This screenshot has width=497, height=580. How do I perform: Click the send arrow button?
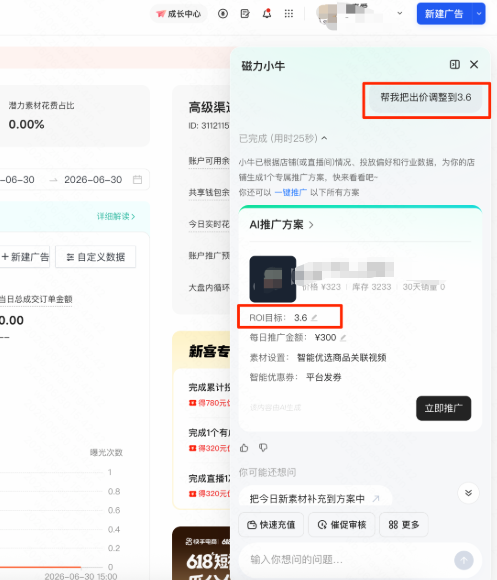[x=464, y=560]
